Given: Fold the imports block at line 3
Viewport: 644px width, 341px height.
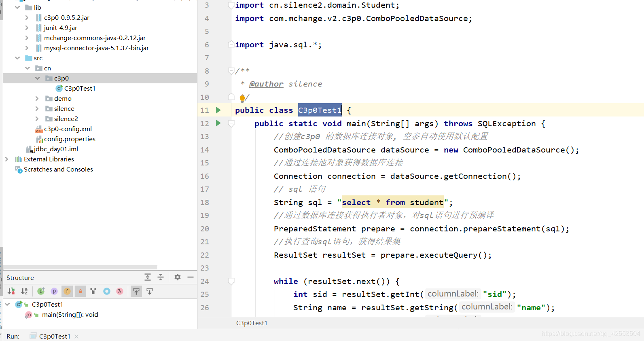Looking at the screenshot, I should (x=231, y=5).
